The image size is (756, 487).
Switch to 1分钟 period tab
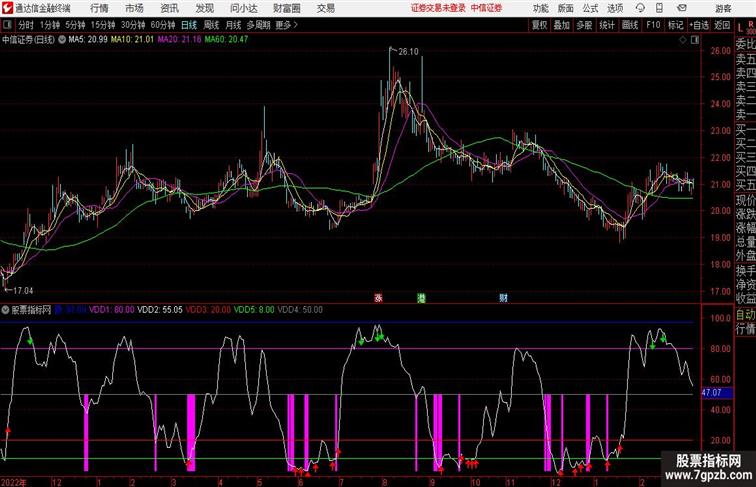tap(50, 25)
